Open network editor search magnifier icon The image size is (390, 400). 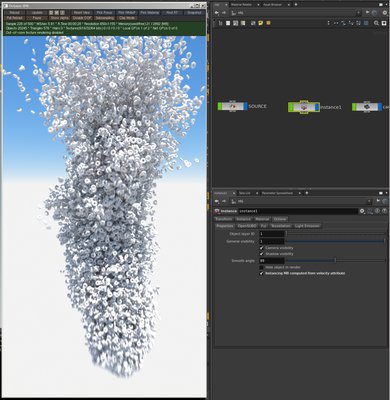(376, 23)
